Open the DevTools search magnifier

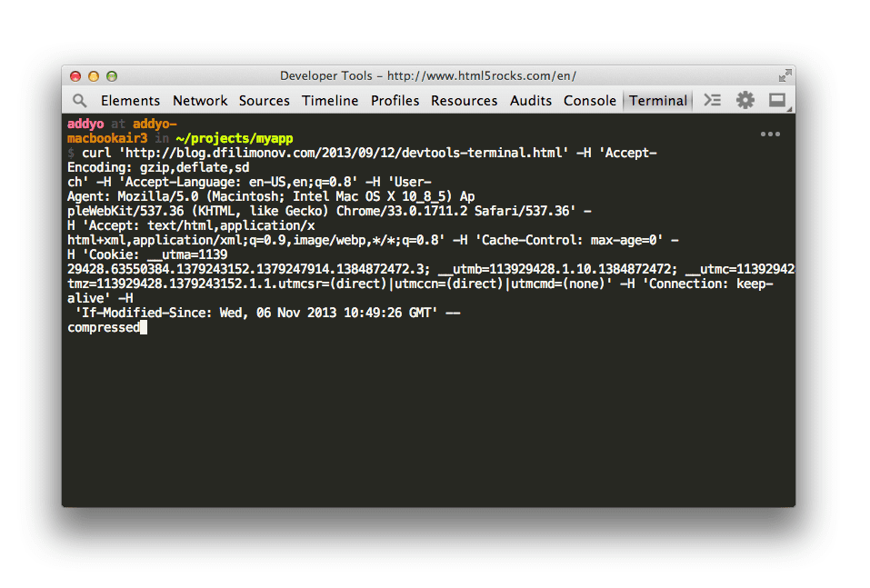click(x=79, y=100)
